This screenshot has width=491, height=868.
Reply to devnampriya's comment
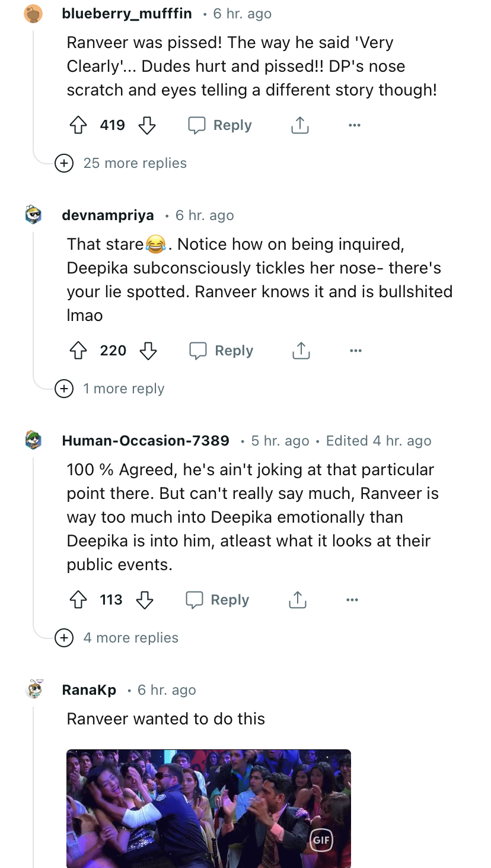221,351
